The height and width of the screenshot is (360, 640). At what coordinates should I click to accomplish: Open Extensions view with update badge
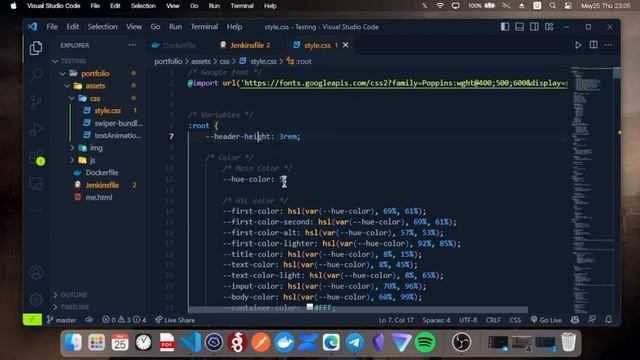(36, 157)
